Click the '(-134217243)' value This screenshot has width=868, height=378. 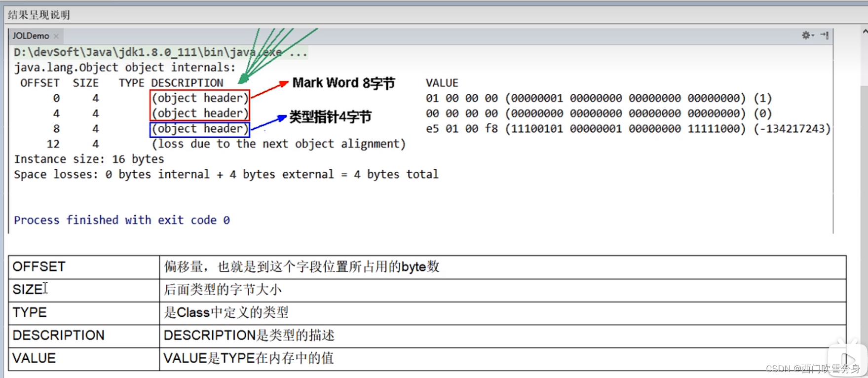click(x=792, y=129)
